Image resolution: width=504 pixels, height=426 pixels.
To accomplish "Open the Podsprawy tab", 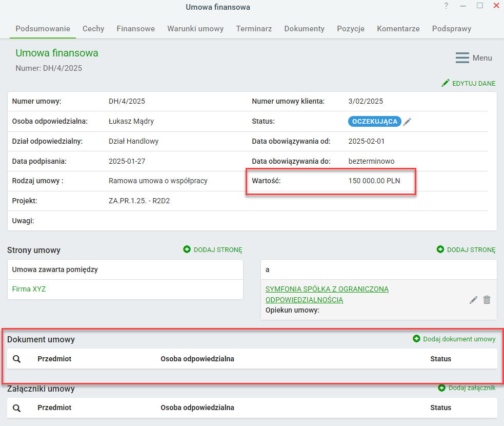I will tap(452, 29).
